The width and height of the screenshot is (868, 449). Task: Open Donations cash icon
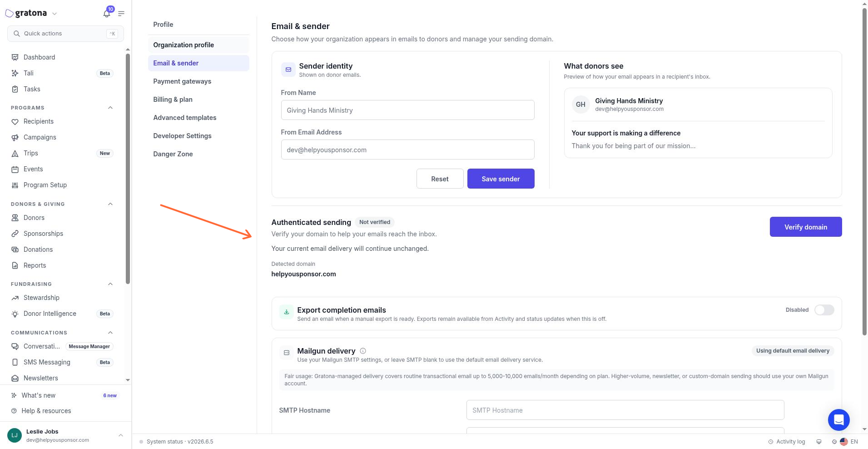pyautogui.click(x=15, y=249)
